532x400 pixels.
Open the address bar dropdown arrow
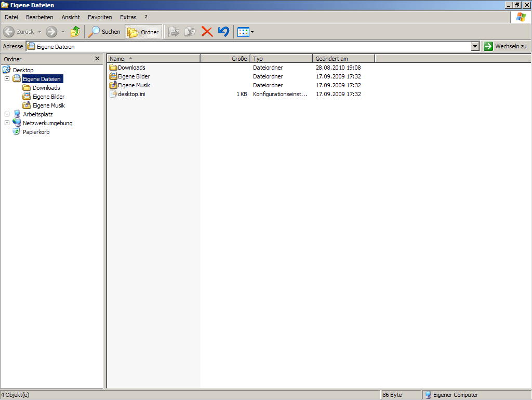(x=475, y=46)
